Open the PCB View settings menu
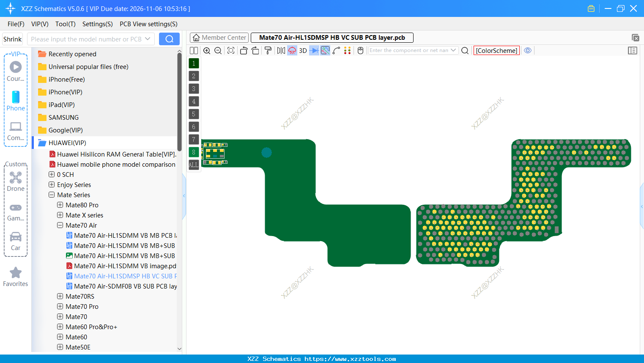Viewport: 644px width, 363px height. [x=148, y=24]
